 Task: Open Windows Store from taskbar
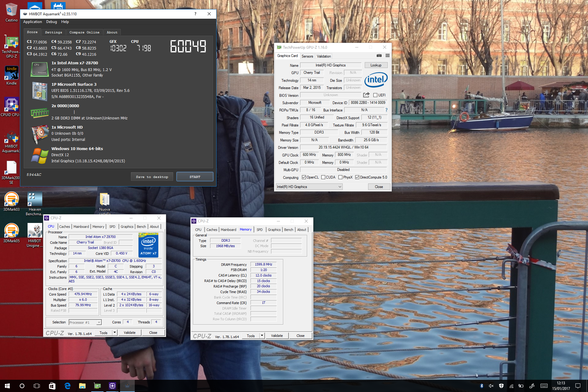[52, 386]
